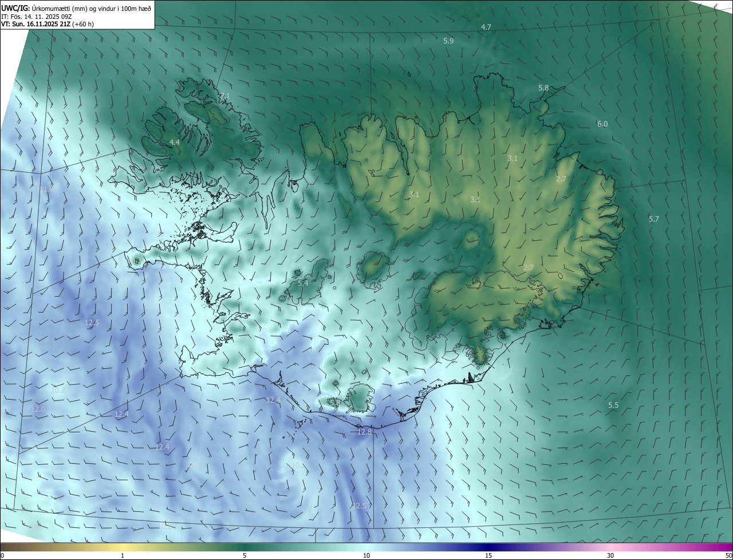Select the 5.4 value on the glacier
This screenshot has width=733, height=560.
coord(303,283)
